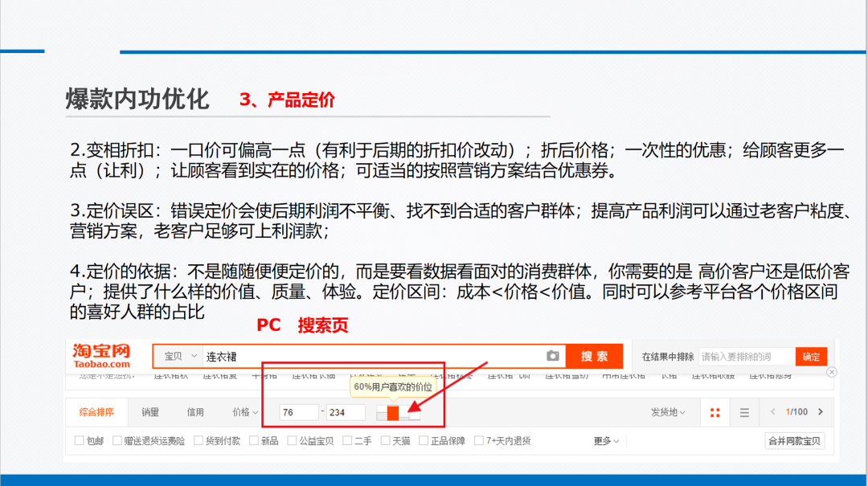Open the 宝贝 search type dropdown

178,357
